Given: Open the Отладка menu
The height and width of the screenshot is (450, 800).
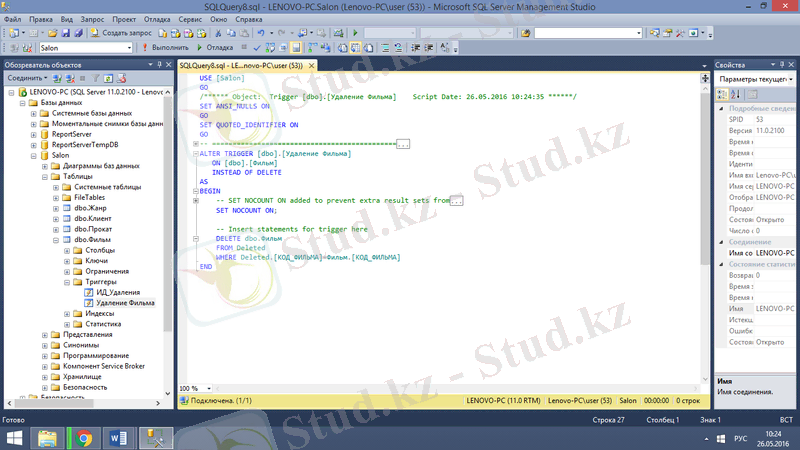Looking at the screenshot, I should tap(157, 19).
